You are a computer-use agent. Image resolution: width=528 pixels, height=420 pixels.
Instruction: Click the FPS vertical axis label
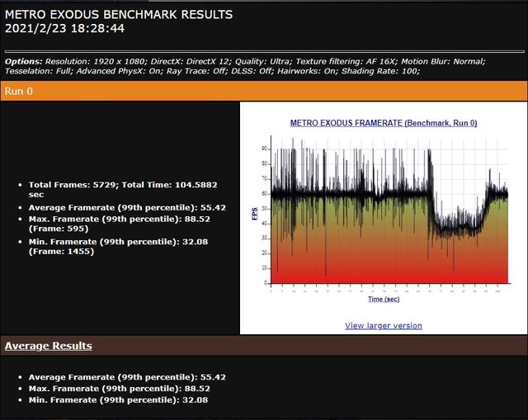tap(253, 215)
